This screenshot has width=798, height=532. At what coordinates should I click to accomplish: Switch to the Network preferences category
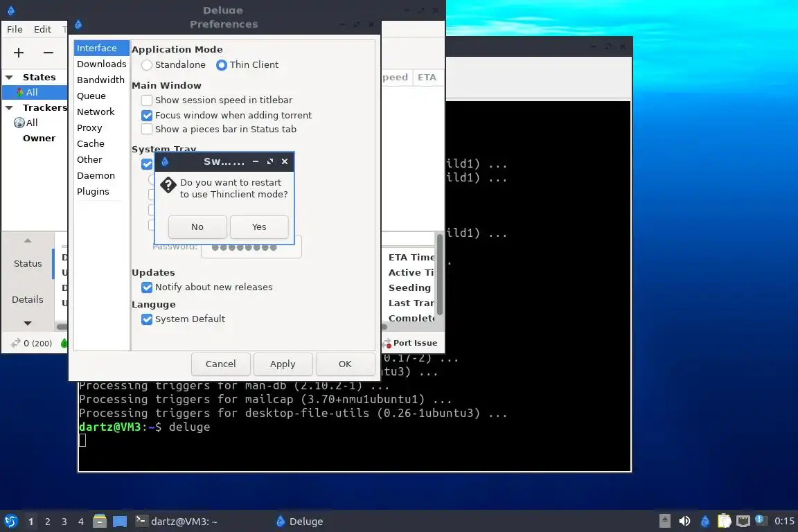pyautogui.click(x=101, y=112)
